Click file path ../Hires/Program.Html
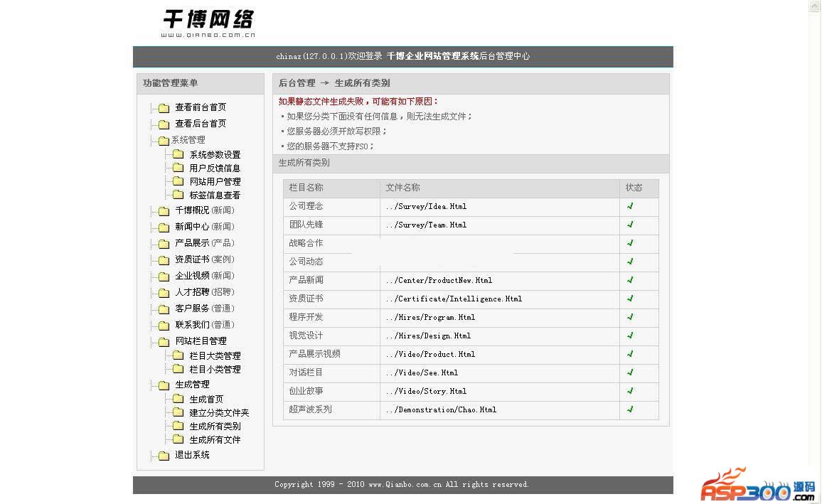Viewport: 822px width, 504px height. [430, 317]
